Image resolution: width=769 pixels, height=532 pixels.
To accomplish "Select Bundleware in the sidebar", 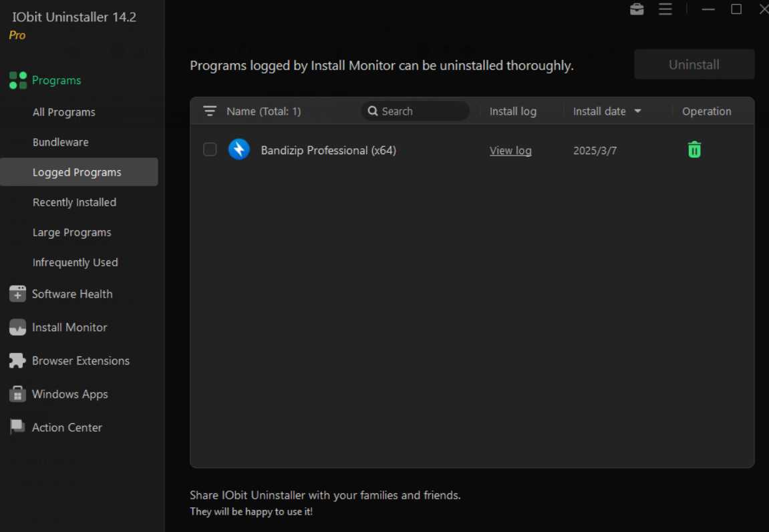I will [61, 142].
